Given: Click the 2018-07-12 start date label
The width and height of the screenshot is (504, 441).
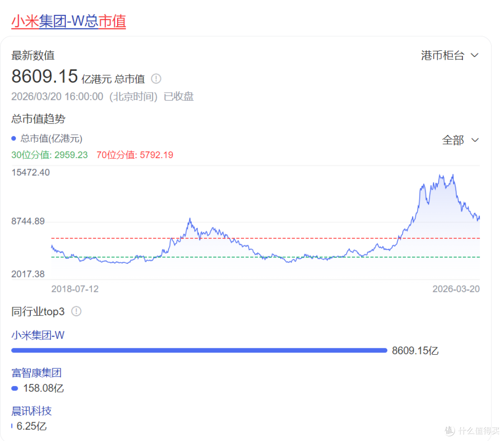Looking at the screenshot, I should coord(75,289).
